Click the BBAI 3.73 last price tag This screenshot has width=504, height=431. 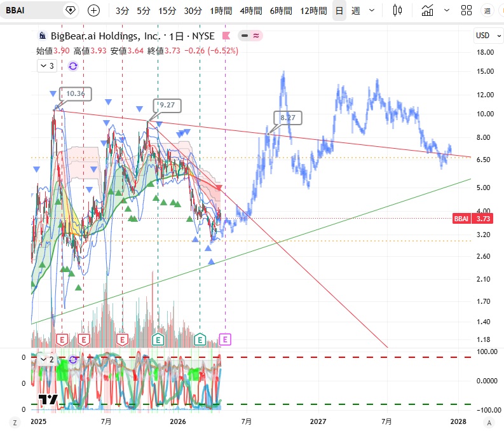[x=472, y=219]
